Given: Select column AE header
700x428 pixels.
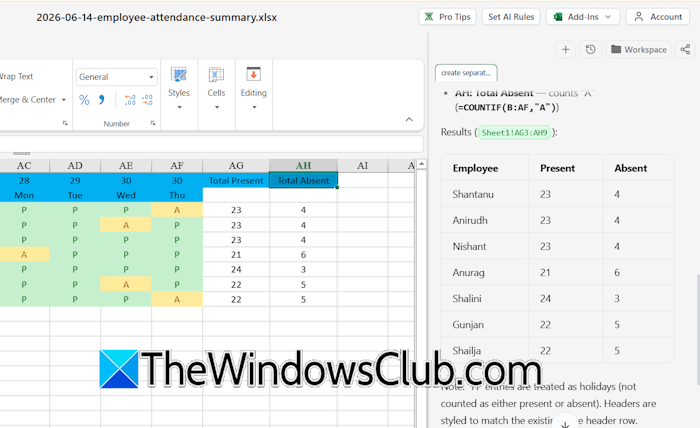Looking at the screenshot, I should click(x=126, y=166).
